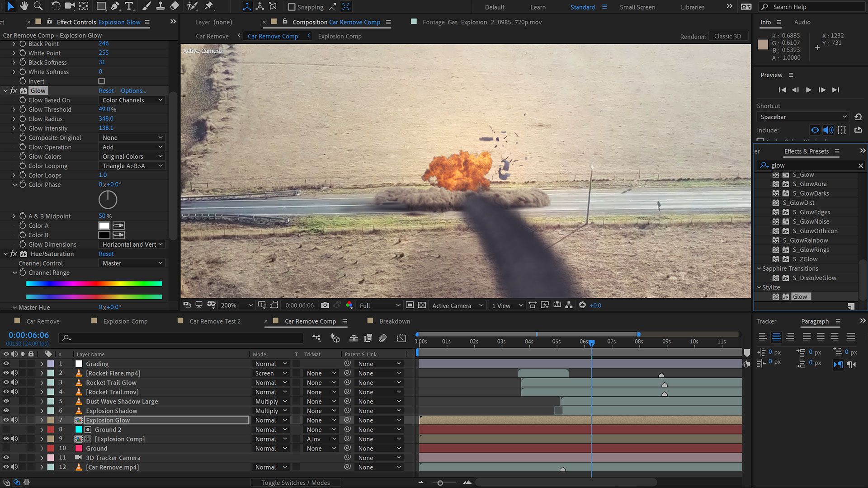Click the timeline zoom slider handle
Image resolution: width=868 pixels, height=488 pixels.
[x=440, y=483]
